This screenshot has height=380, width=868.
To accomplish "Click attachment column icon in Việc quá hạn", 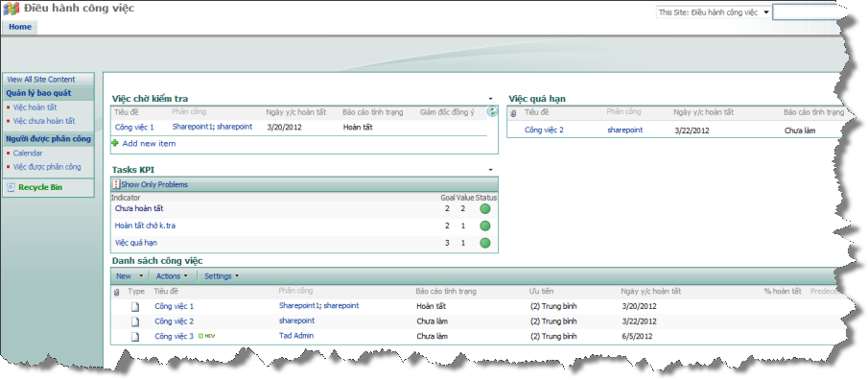I will 513,113.
